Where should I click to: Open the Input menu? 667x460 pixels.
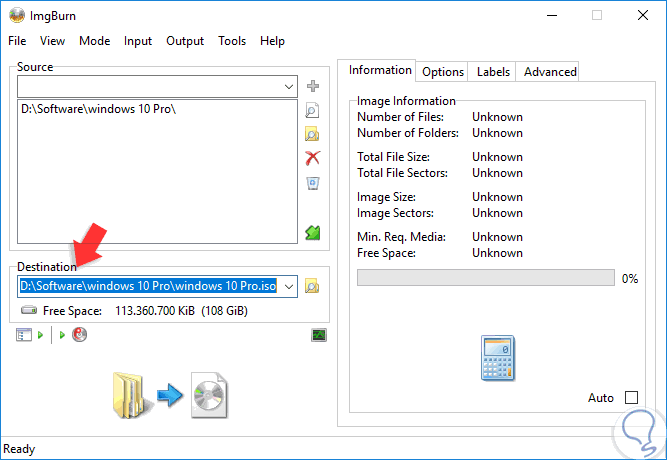[x=138, y=41]
